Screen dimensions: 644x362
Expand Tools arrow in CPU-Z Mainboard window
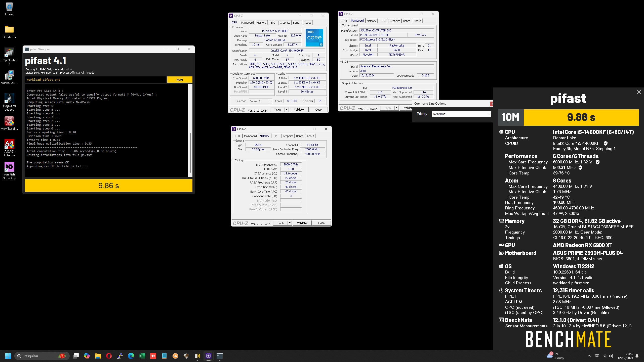click(x=396, y=108)
